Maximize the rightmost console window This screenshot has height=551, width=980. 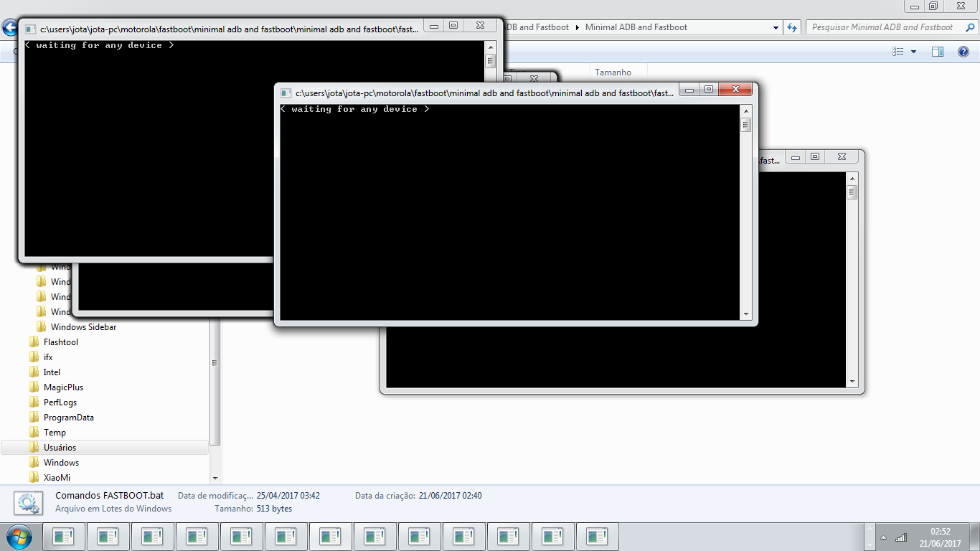815,157
